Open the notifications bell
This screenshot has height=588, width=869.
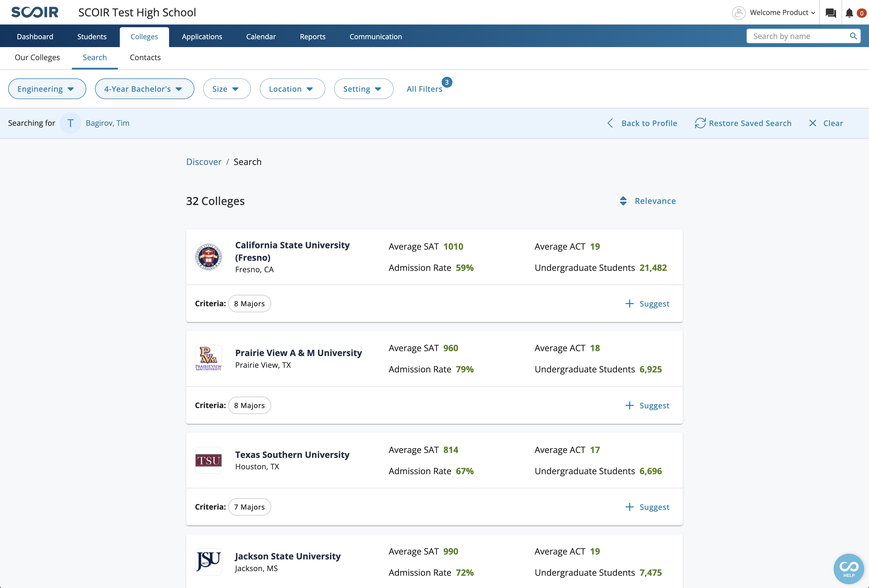tap(849, 13)
